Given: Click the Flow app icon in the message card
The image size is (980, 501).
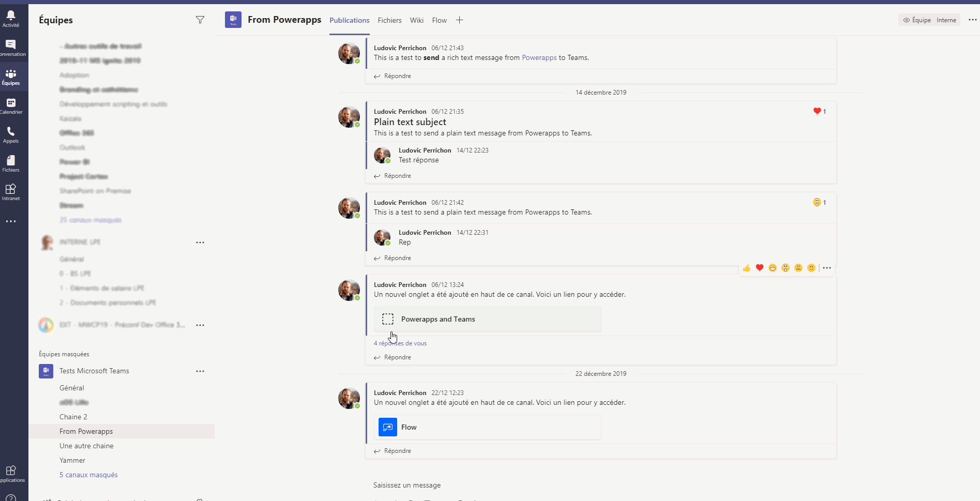Looking at the screenshot, I should coord(388,427).
